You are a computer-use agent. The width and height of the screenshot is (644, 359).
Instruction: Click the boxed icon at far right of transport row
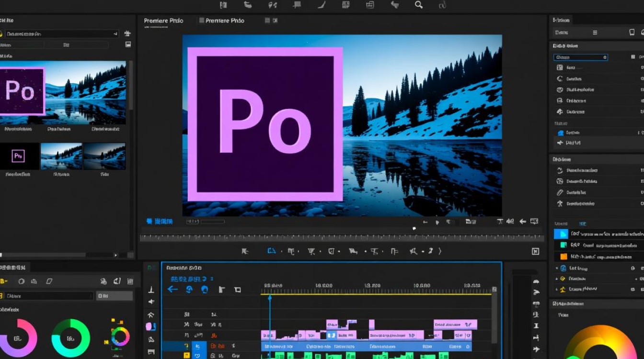[535, 251]
